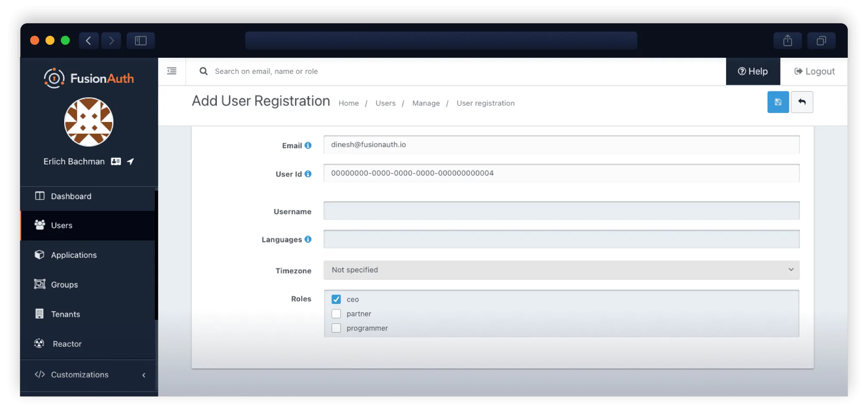The height and width of the screenshot is (407, 868).
Task: Click the User registration breadcrumb
Action: pos(486,103)
